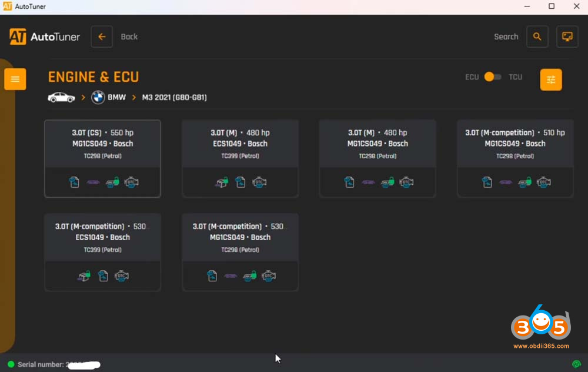Click the magnifier search button
588x372 pixels.
pyautogui.click(x=537, y=36)
